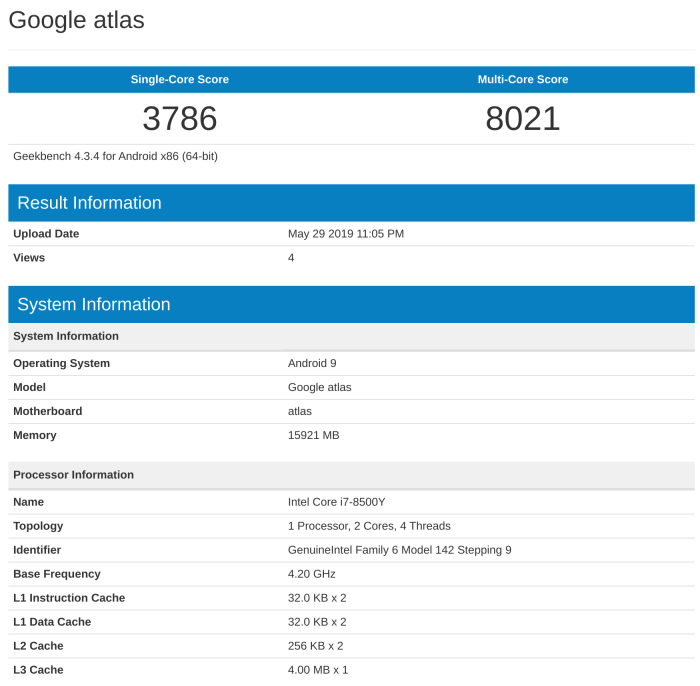Viewport: 700px width, 686px height.
Task: Select the Intel Core i7-8500Y processor name
Action: (x=337, y=502)
